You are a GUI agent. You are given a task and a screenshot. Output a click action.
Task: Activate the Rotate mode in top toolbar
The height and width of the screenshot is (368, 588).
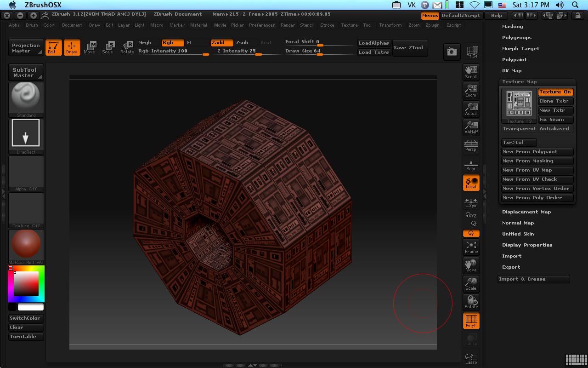[127, 47]
